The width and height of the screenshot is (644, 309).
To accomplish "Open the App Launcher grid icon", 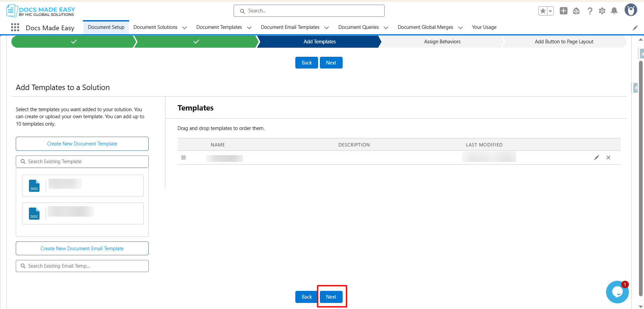I will click(15, 27).
